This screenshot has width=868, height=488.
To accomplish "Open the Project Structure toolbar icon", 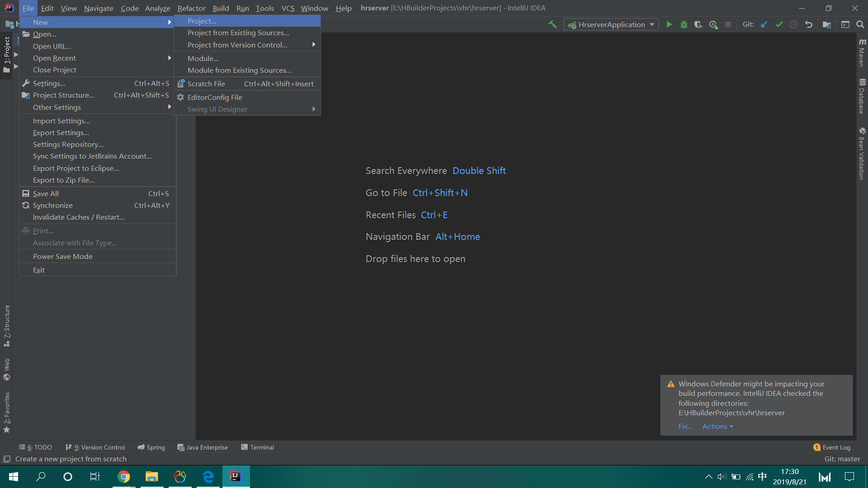I will click(x=827, y=24).
